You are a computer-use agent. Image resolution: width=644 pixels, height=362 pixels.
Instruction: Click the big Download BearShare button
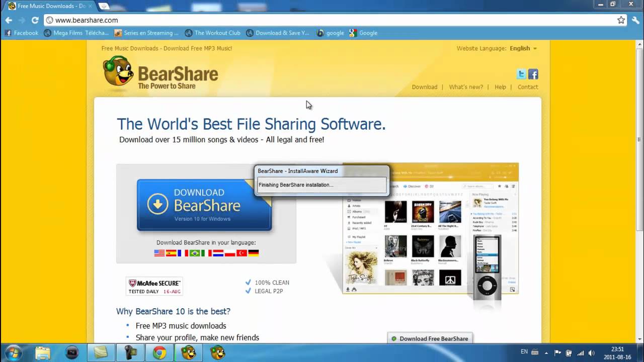tap(204, 205)
